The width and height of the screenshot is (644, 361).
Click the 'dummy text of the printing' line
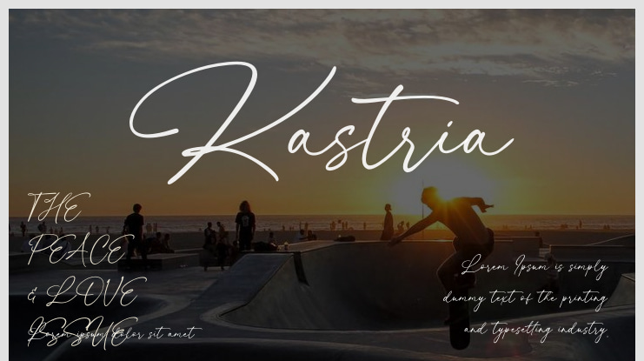point(525,299)
